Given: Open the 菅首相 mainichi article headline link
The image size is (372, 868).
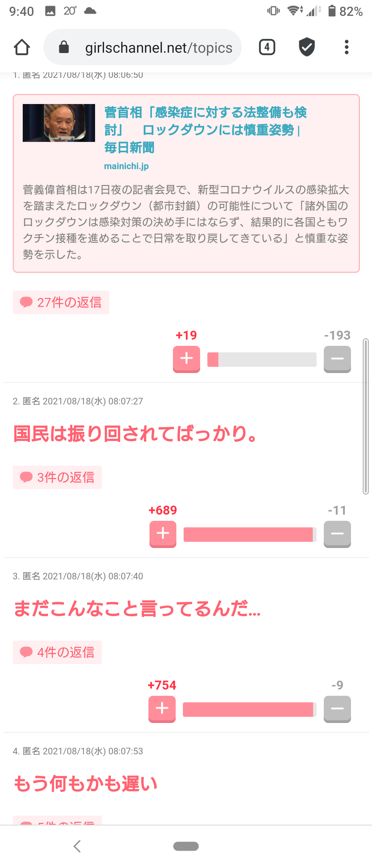Looking at the screenshot, I should (x=206, y=130).
